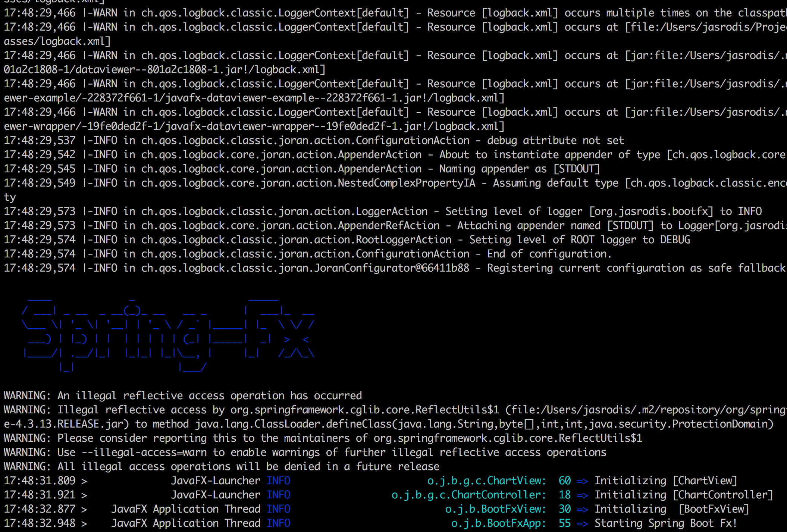The height and width of the screenshot is (532, 787).
Task: Click '--illegal-access=warn' option text
Action: coord(144,452)
